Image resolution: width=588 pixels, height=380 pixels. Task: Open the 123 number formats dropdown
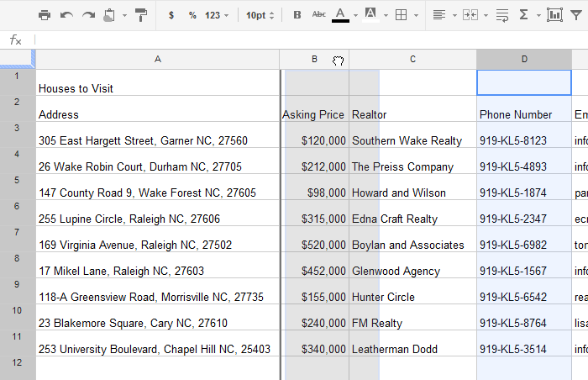pyautogui.click(x=217, y=15)
